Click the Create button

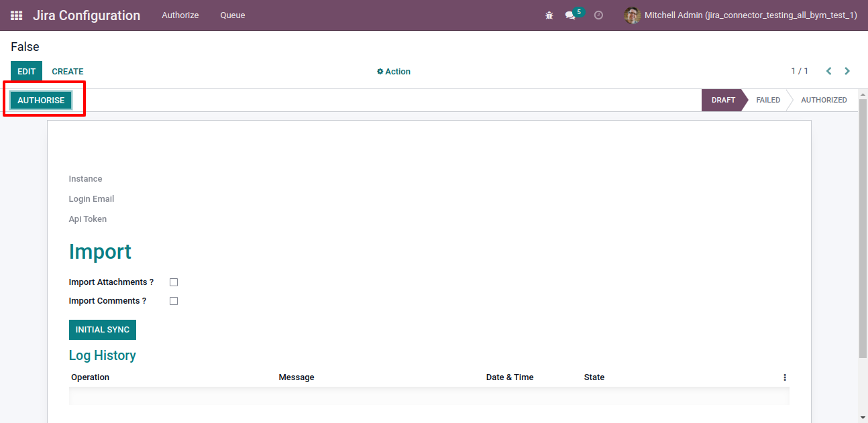point(68,72)
